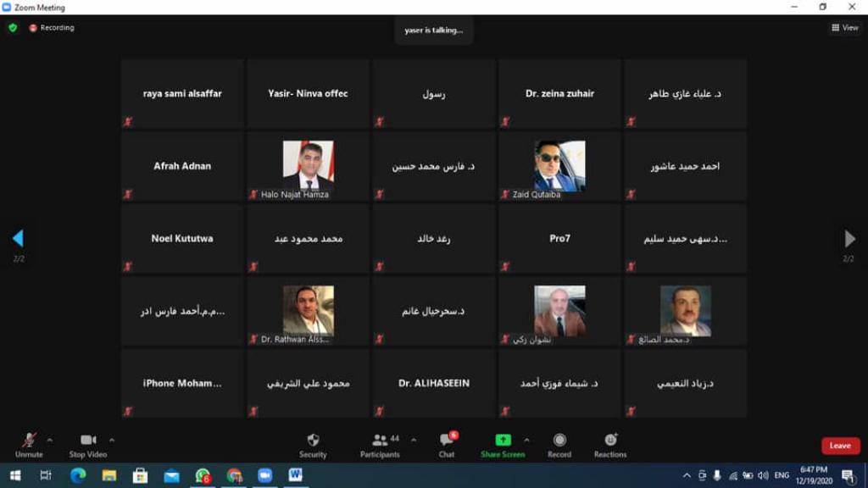The width and height of the screenshot is (868, 488).
Task: Open the Windows Start menu
Action: point(14,475)
